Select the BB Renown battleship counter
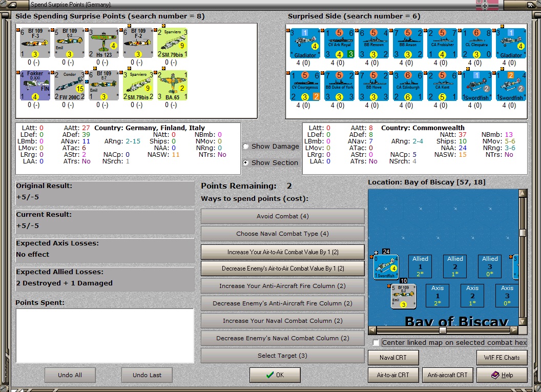541x392 pixels. click(x=373, y=43)
